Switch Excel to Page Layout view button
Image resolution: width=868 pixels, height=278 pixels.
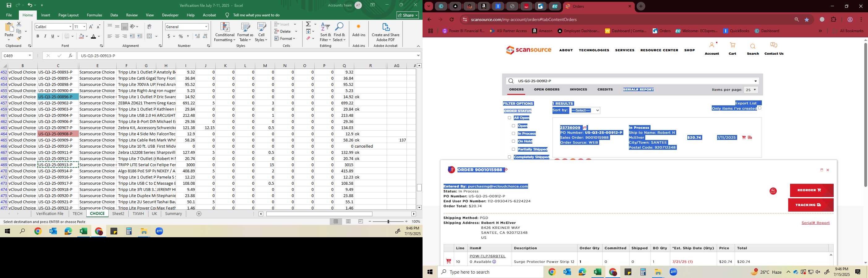[x=348, y=221]
